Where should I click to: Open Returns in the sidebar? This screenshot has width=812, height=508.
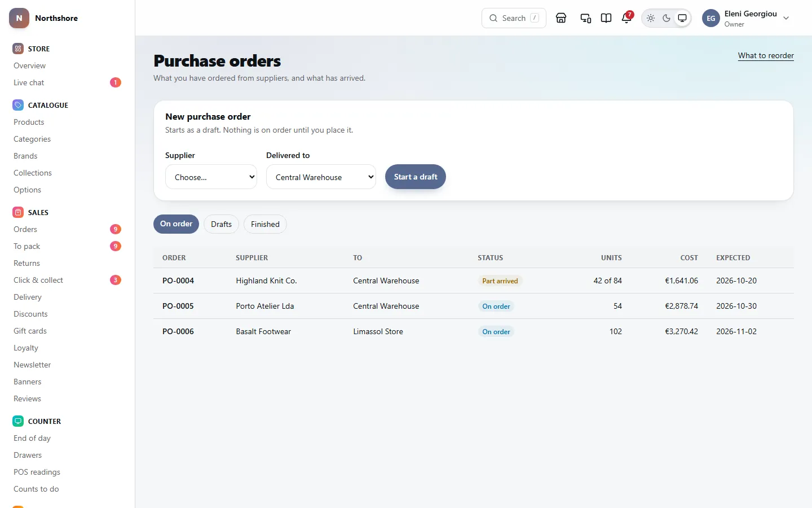point(27,263)
